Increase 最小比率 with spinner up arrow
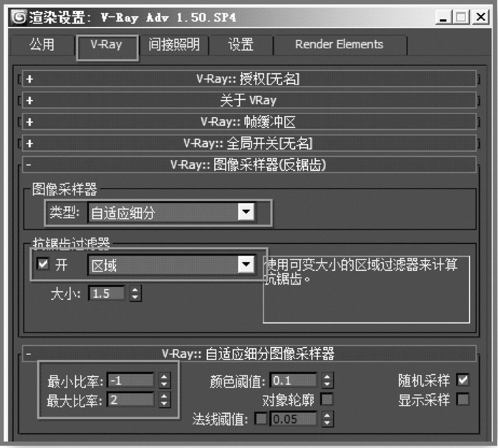 pos(164,376)
